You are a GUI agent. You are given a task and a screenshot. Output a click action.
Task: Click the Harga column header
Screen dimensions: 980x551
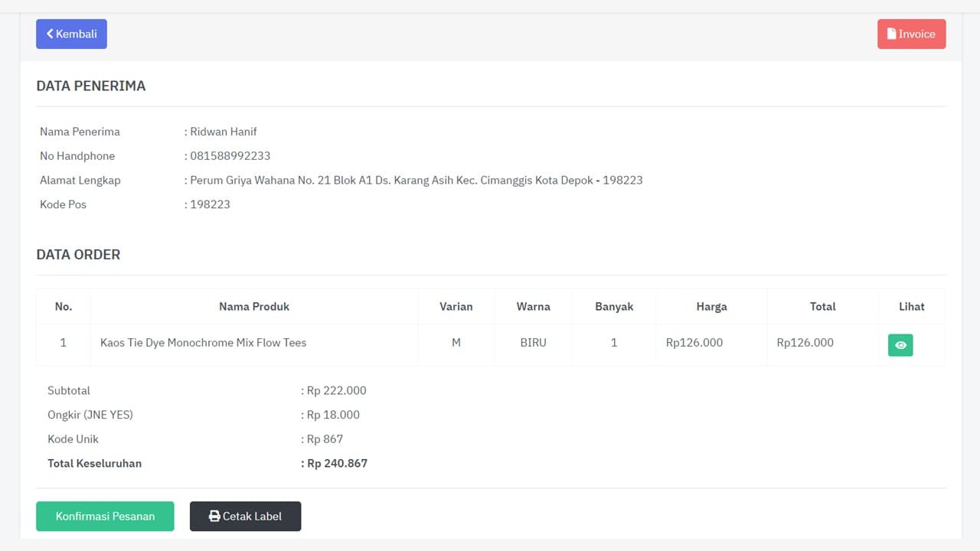pos(711,306)
